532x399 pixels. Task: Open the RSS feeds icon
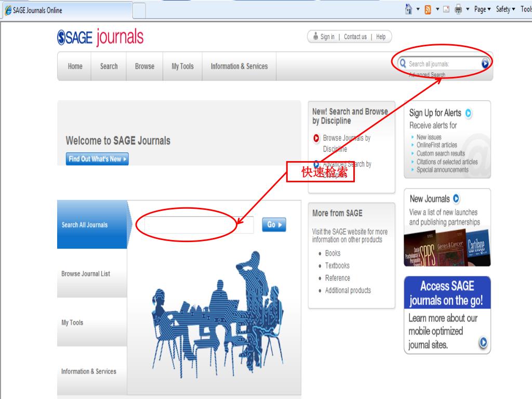428,9
